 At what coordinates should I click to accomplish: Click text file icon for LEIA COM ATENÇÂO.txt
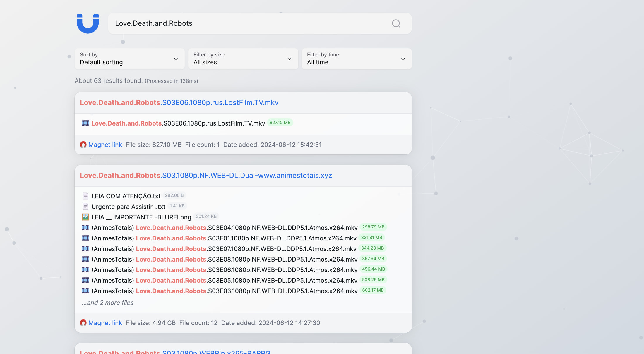(x=85, y=196)
